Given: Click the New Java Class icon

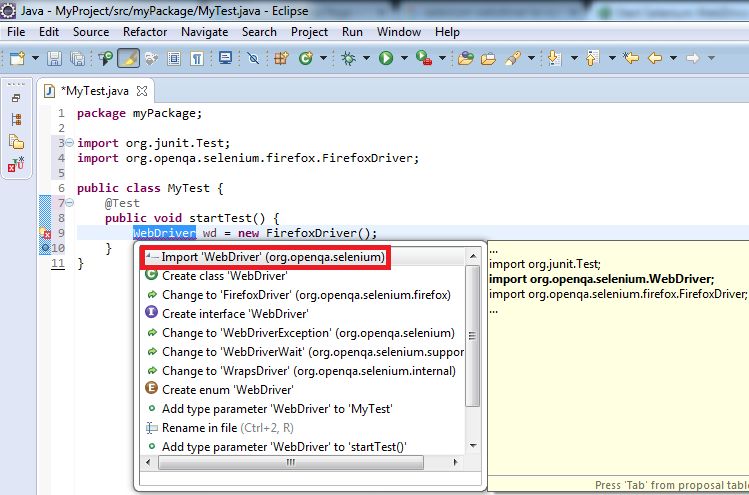Looking at the screenshot, I should tap(306, 58).
